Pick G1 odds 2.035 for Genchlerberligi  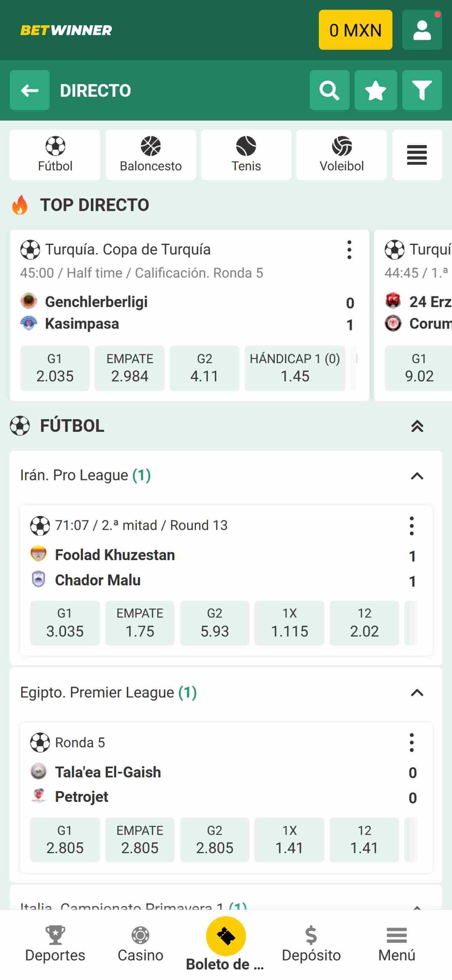click(x=55, y=368)
